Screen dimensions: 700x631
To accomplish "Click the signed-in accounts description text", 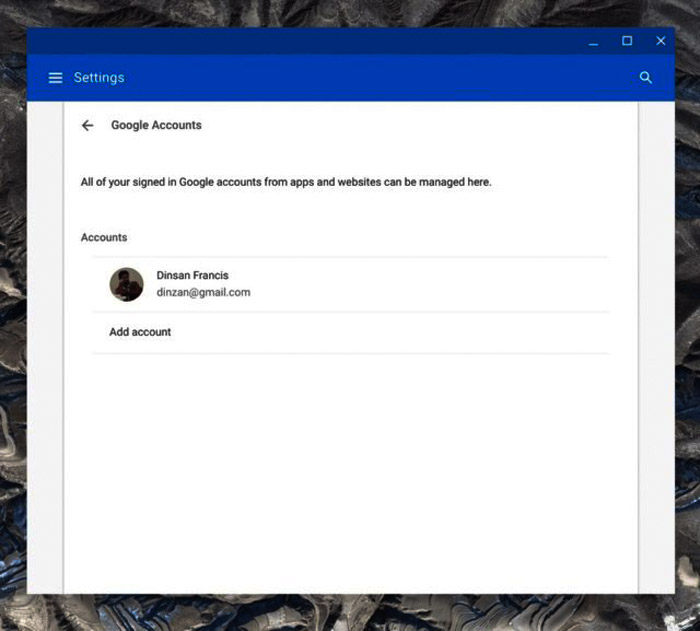I will click(286, 182).
